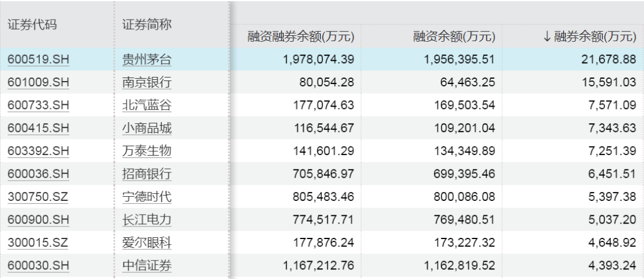Click stock code 600415.SH

(38, 128)
